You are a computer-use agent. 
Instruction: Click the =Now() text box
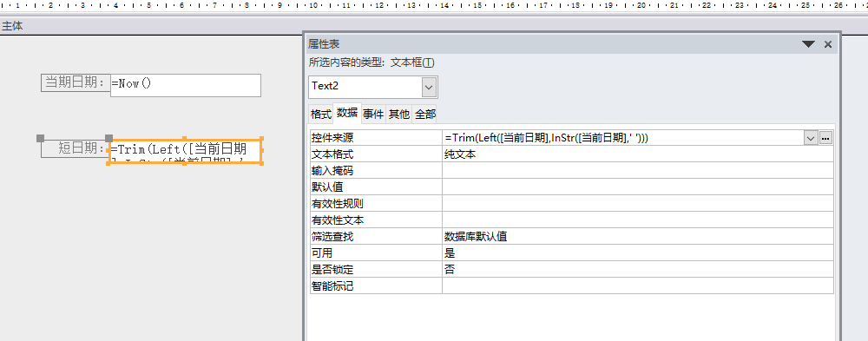[186, 85]
